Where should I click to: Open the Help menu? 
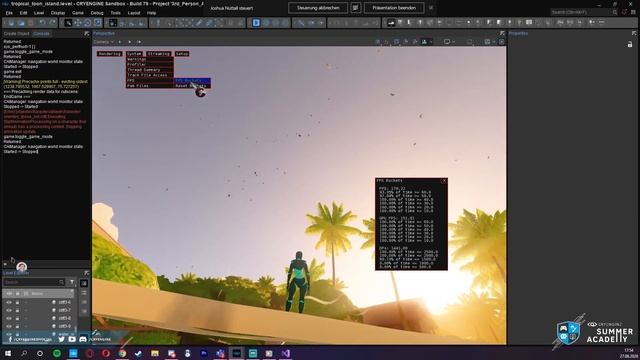(151, 13)
